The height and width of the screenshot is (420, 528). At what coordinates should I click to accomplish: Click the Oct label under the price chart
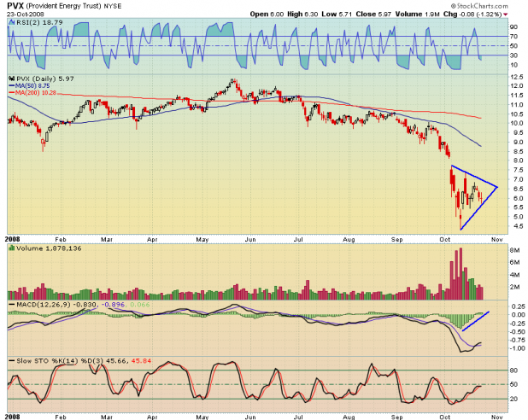tap(445, 239)
